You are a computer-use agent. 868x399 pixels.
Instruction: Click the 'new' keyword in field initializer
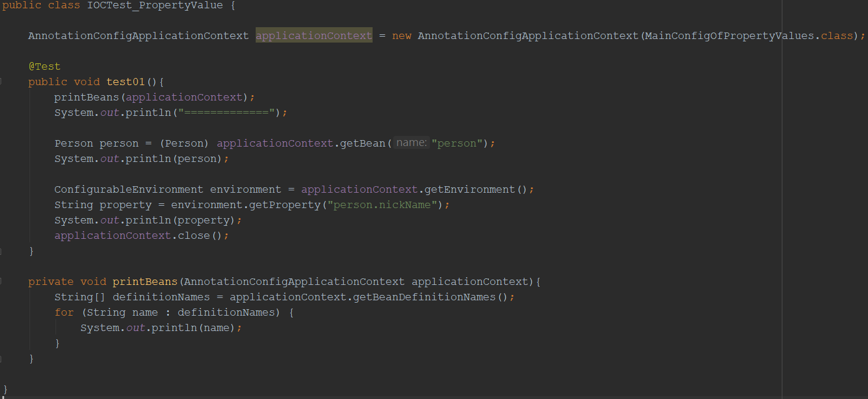pyautogui.click(x=402, y=35)
